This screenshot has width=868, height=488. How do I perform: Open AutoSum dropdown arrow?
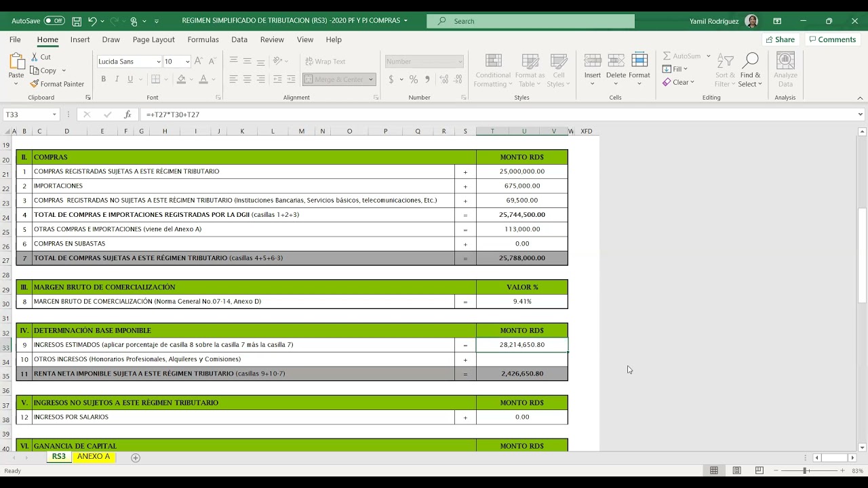coord(708,56)
